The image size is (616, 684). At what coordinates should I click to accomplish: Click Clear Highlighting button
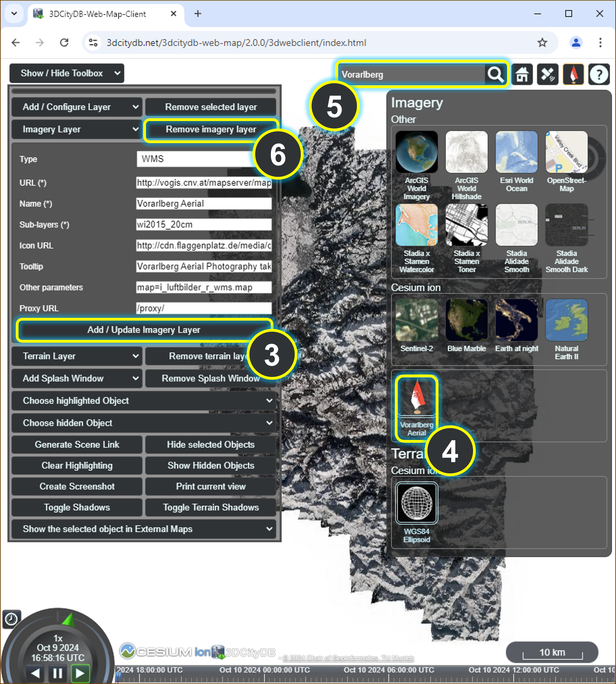[77, 465]
